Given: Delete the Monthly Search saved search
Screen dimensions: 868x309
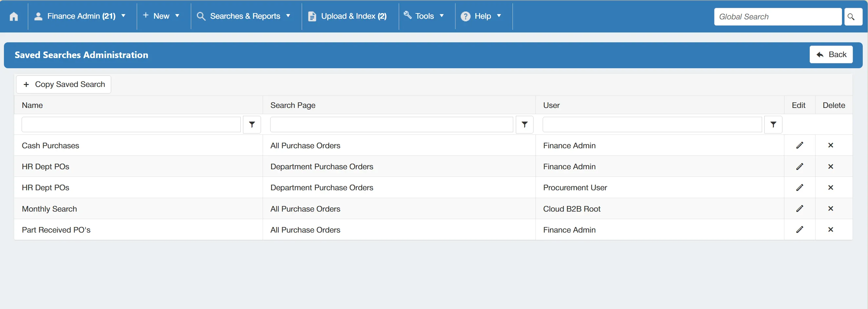Looking at the screenshot, I should [831, 209].
